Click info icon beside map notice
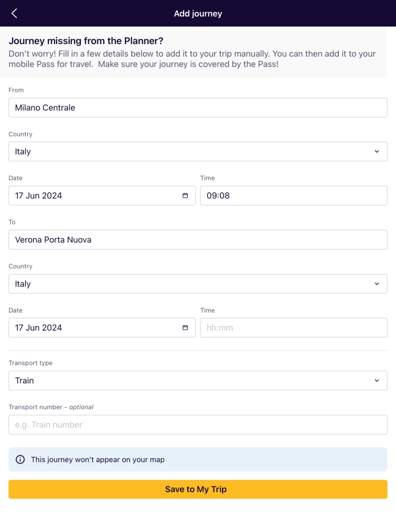 (20, 459)
